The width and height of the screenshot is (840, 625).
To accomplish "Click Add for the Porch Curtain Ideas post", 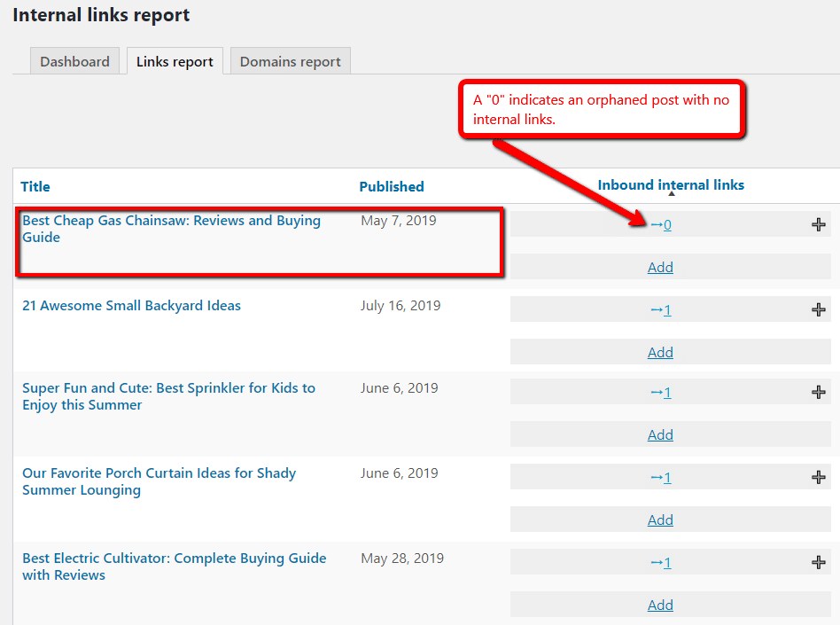I will tap(660, 520).
